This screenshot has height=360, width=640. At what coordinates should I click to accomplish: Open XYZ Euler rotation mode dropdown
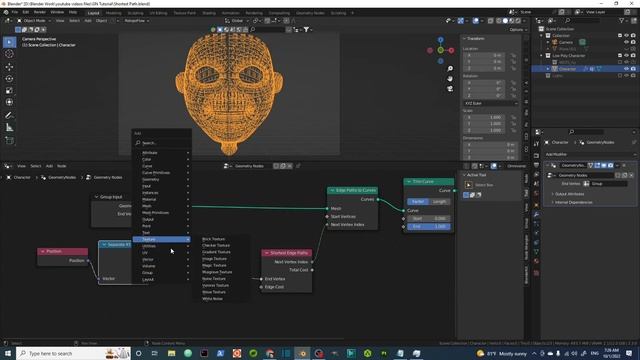click(491, 103)
